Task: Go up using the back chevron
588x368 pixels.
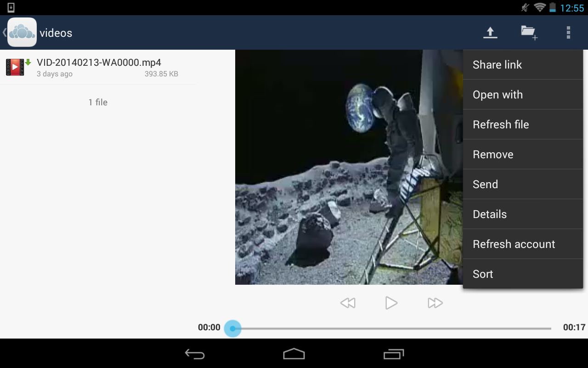Action: coord(4,32)
